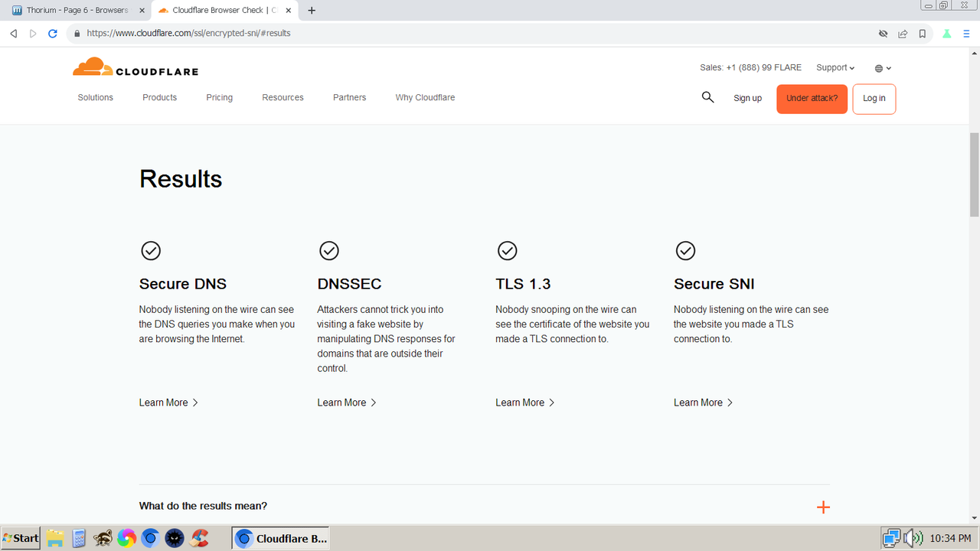Launch CCleaner from the taskbar
The image size is (980, 551).
(200, 538)
